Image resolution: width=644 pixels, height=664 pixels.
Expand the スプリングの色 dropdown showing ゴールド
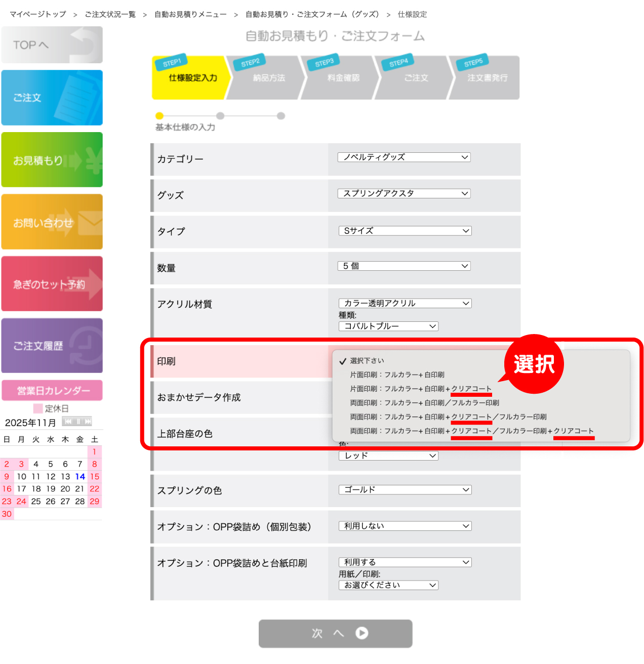click(405, 490)
